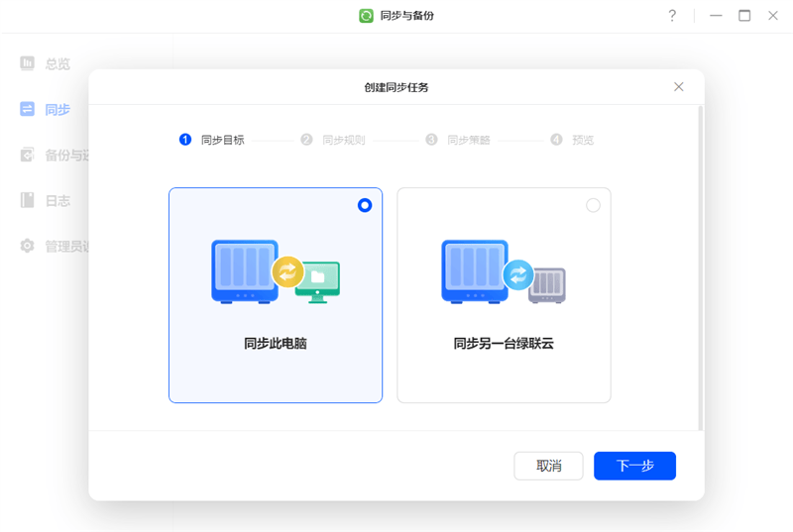Open the 总览 menu label
793x532 pixels.
[x=57, y=63]
